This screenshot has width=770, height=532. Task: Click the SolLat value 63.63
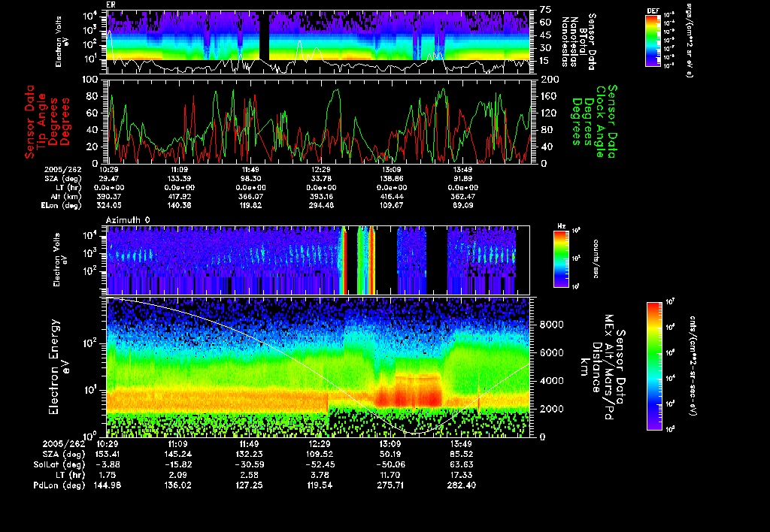[x=462, y=465]
